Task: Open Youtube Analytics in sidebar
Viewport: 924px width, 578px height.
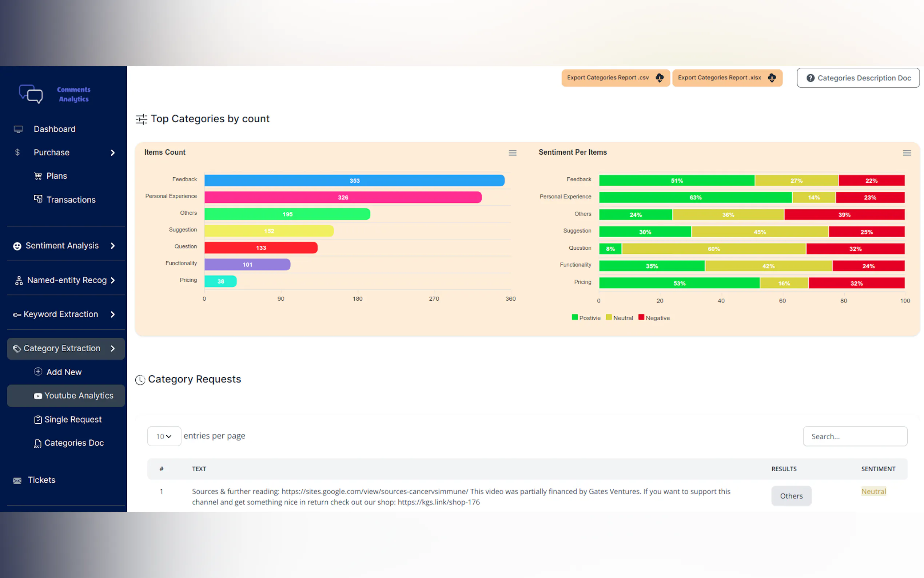Action: [79, 396]
